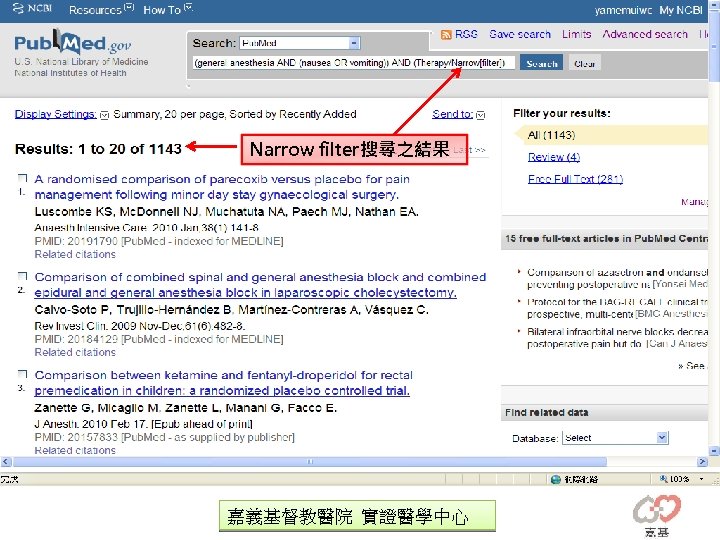Click Related citations under PMID 20191790

[x=75, y=254]
